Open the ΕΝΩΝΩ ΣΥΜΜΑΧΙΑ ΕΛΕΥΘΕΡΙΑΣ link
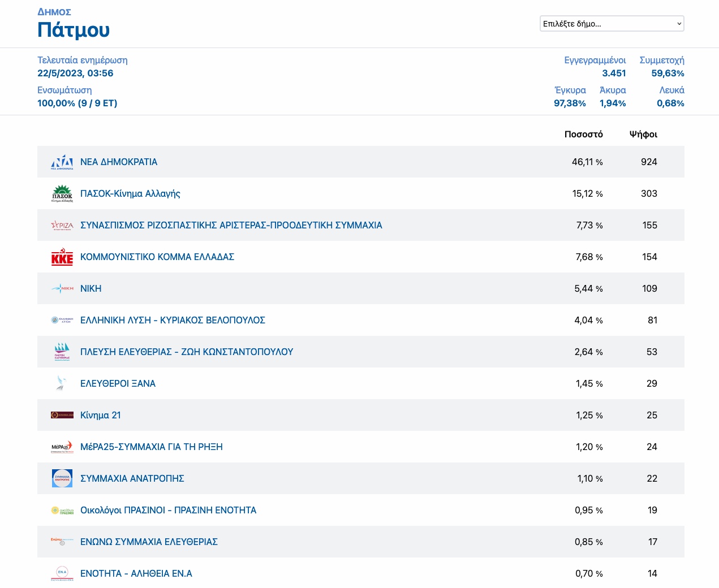The image size is (719, 588). coord(149,542)
